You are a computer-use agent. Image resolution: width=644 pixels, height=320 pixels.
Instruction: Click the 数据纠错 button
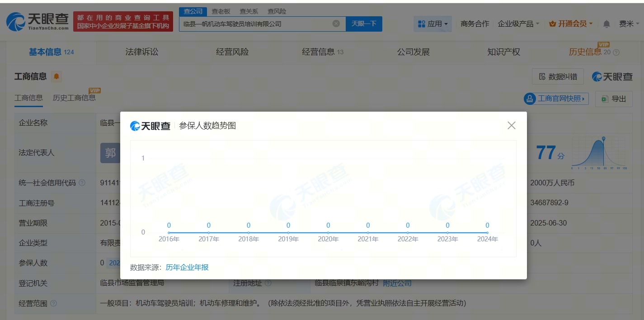(x=558, y=77)
